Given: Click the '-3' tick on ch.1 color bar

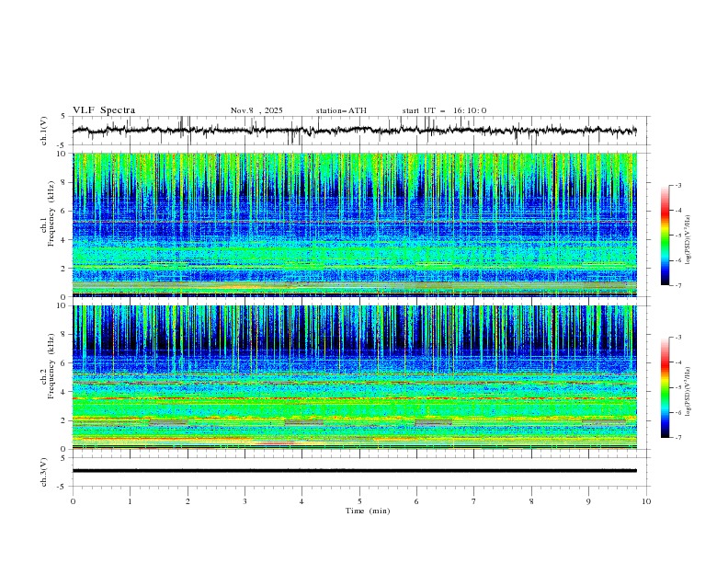Looking at the screenshot, I should click(677, 186).
